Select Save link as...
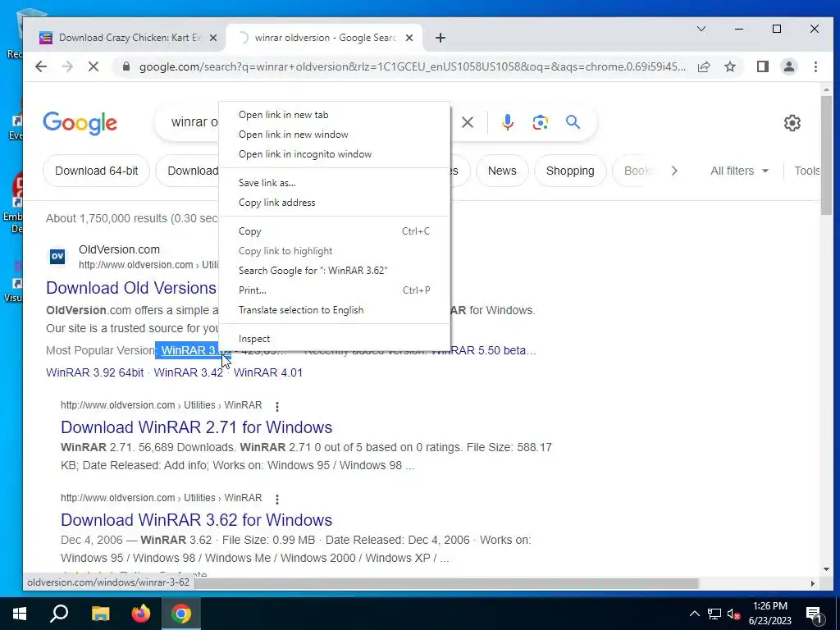 pyautogui.click(x=335, y=183)
